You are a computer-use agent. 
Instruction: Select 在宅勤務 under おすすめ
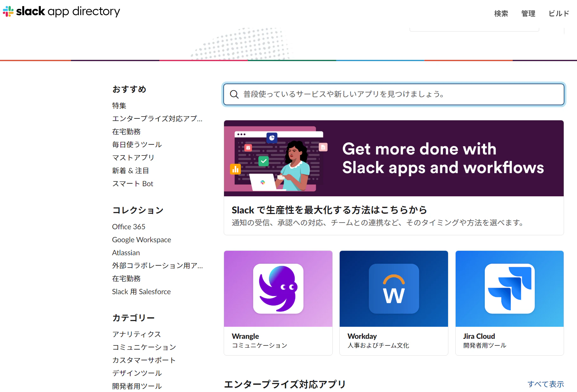[x=126, y=131]
